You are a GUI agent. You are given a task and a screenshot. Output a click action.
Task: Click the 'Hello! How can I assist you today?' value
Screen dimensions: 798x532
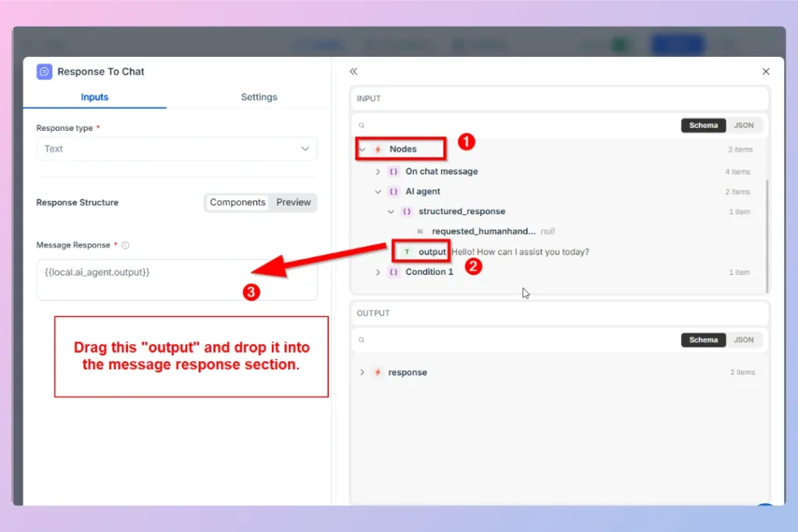click(x=520, y=252)
